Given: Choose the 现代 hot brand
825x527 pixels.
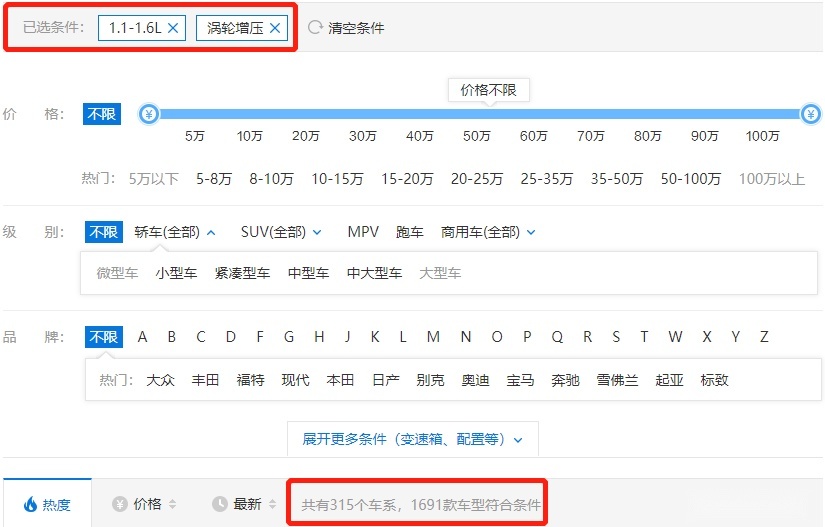Looking at the screenshot, I should point(295,380).
